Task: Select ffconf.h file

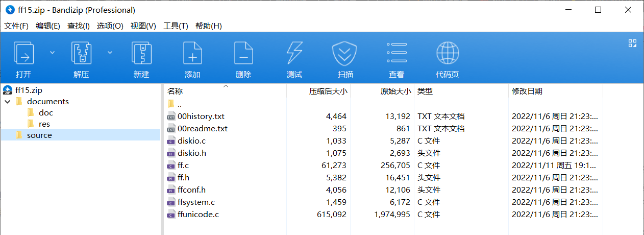Action: coord(191,190)
